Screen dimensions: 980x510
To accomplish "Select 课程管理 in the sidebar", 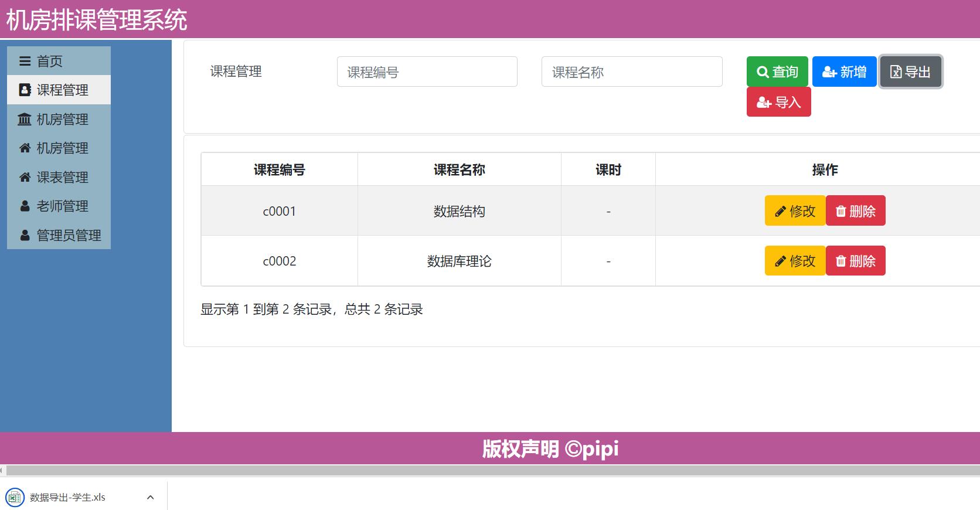I will pos(59,90).
